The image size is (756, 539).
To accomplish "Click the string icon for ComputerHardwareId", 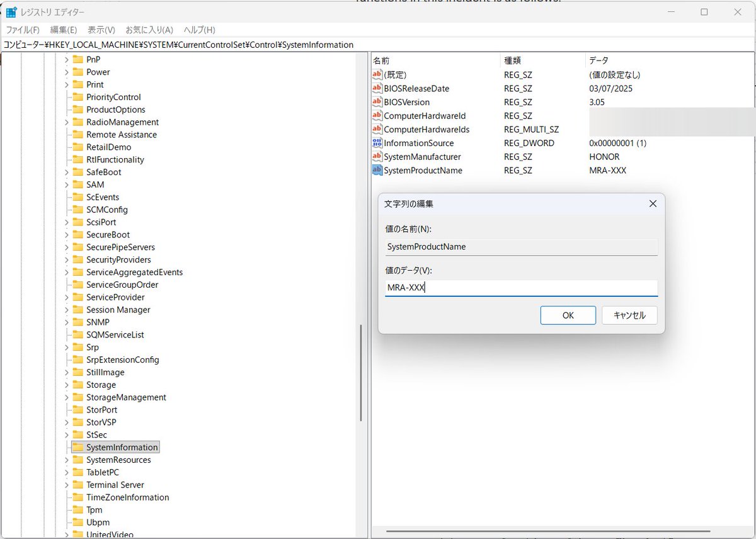I will 377,116.
